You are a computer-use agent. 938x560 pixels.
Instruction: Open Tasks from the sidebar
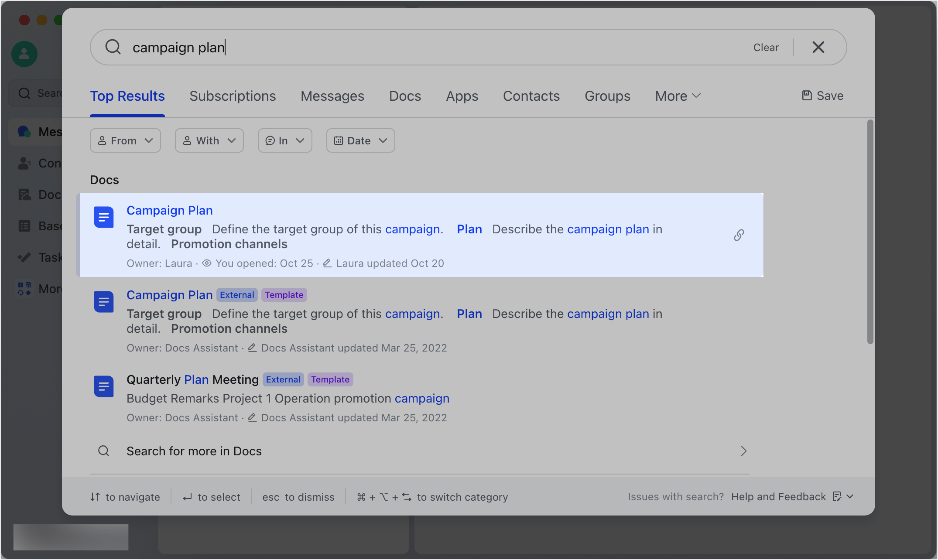[25, 257]
